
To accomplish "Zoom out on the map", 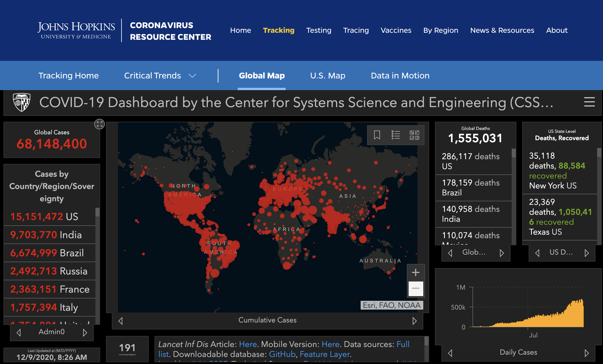I will tap(416, 289).
